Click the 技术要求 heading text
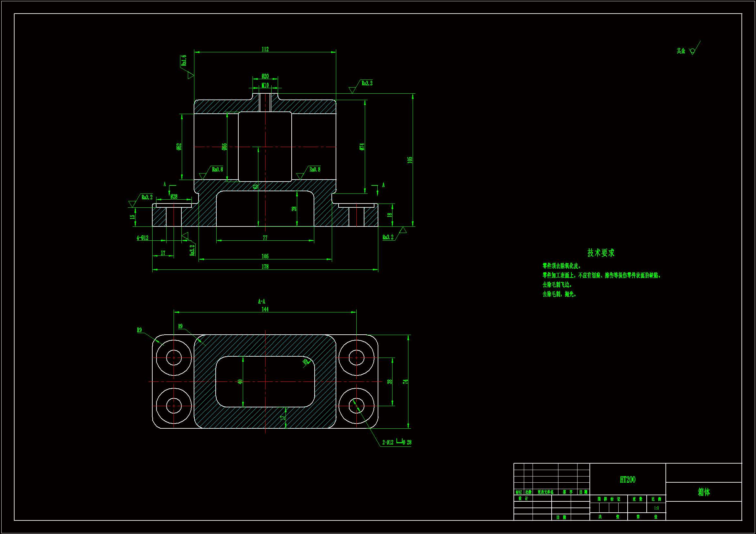The height and width of the screenshot is (534, 756). point(601,253)
